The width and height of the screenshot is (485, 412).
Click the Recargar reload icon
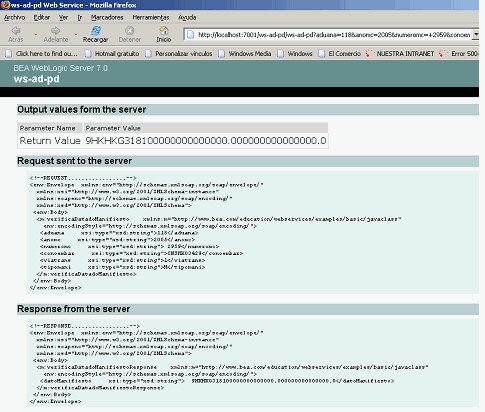click(x=96, y=31)
